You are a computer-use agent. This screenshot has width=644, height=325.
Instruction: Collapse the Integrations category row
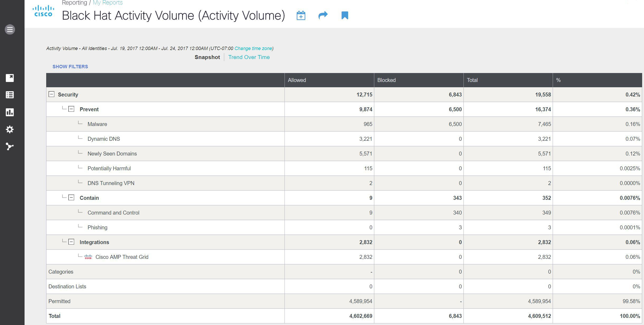point(71,242)
